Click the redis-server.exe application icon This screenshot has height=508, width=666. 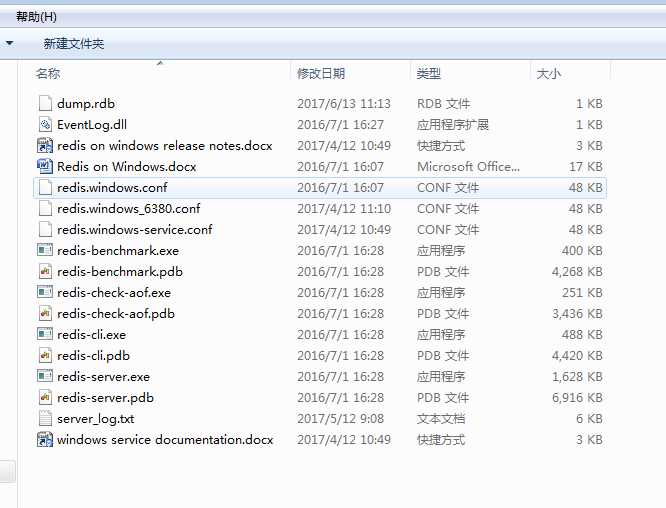[45, 376]
